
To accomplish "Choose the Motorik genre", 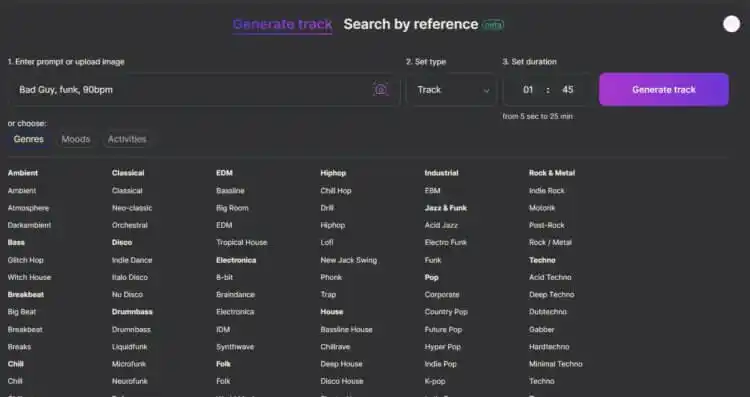I will click(542, 208).
